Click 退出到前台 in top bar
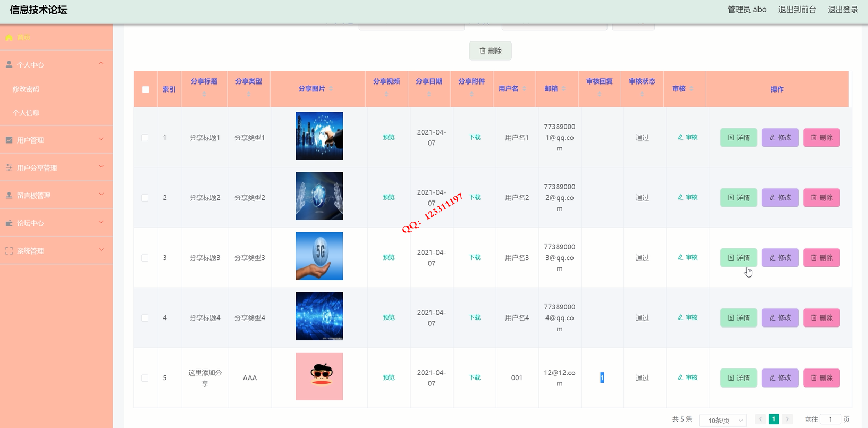 [x=797, y=10]
